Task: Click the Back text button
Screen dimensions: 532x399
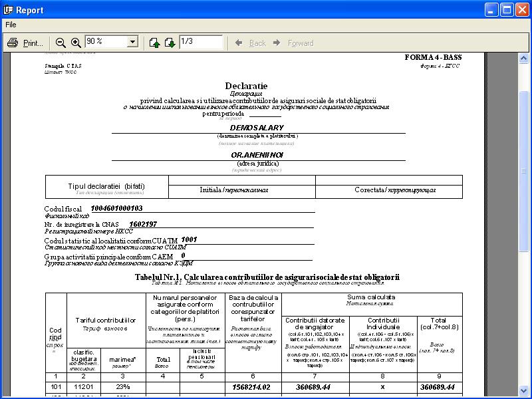Action: click(x=257, y=43)
